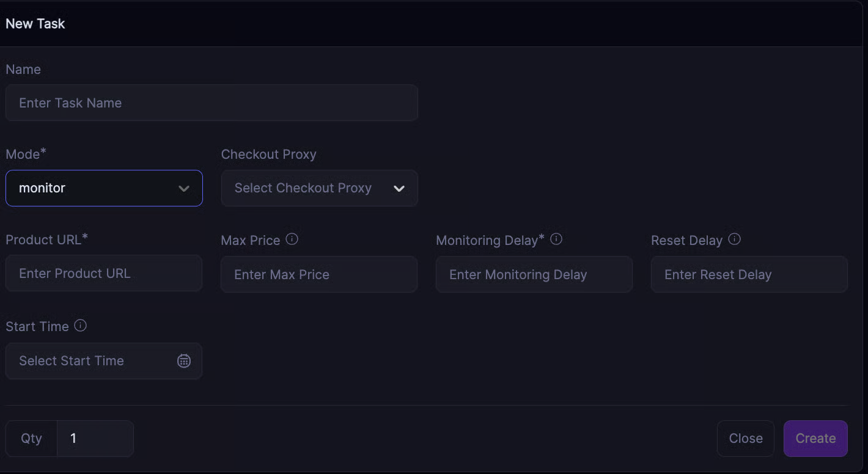Image resolution: width=868 pixels, height=474 pixels.
Task: Click the Checkout Proxy chevron arrow
Action: [399, 189]
